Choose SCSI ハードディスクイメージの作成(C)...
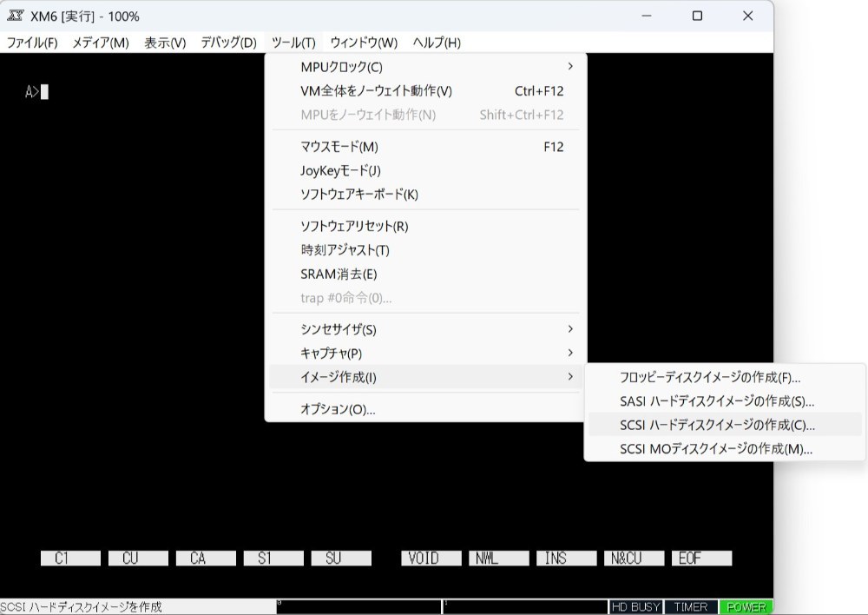The height and width of the screenshot is (615, 868). (x=725, y=425)
